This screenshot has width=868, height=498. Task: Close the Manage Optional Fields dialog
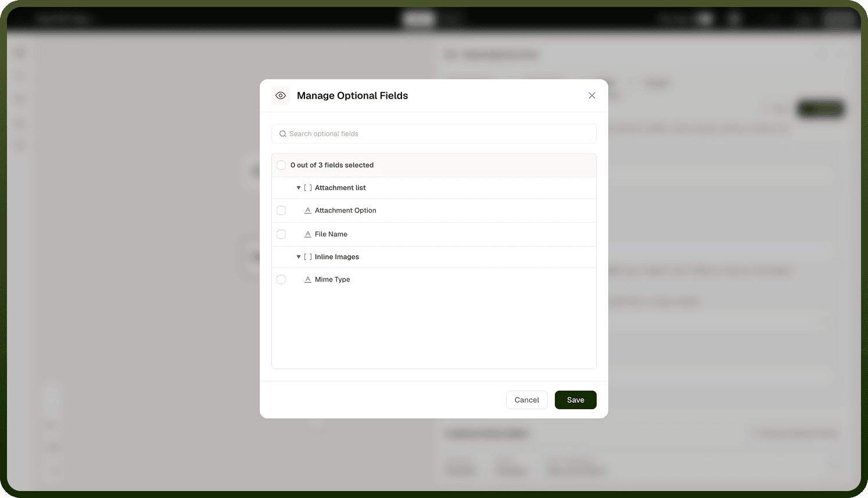click(x=591, y=96)
